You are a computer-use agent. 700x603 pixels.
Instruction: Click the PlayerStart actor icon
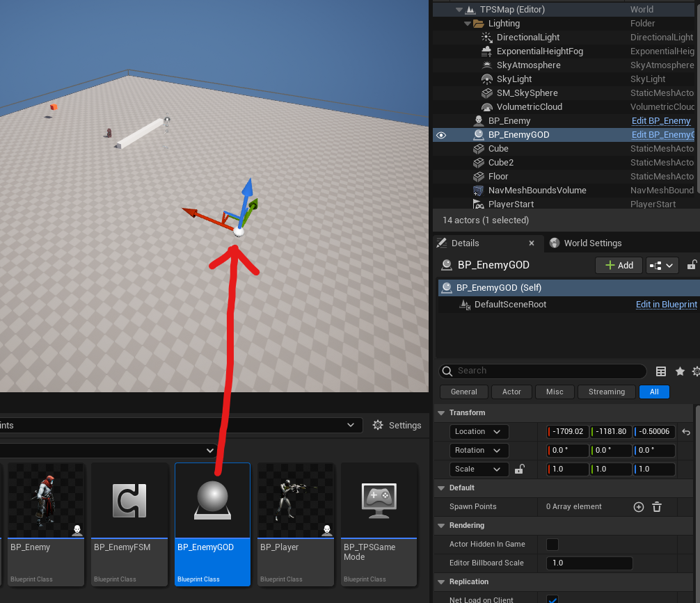coord(479,204)
